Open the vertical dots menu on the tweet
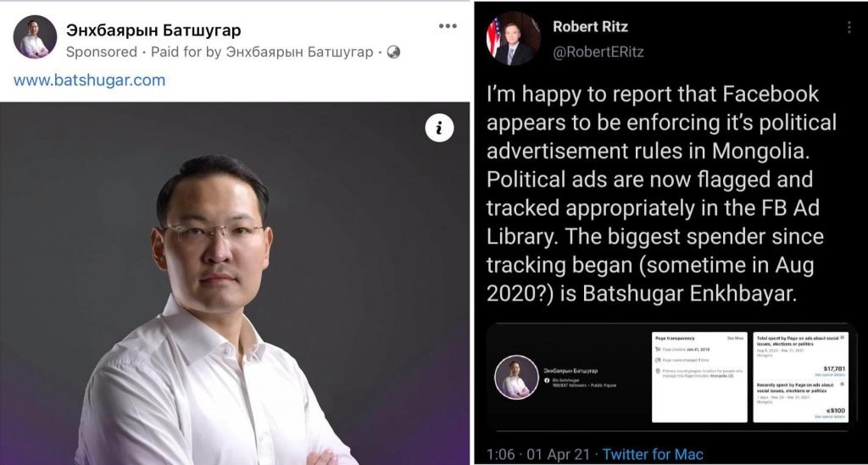868x465 pixels. [849, 27]
